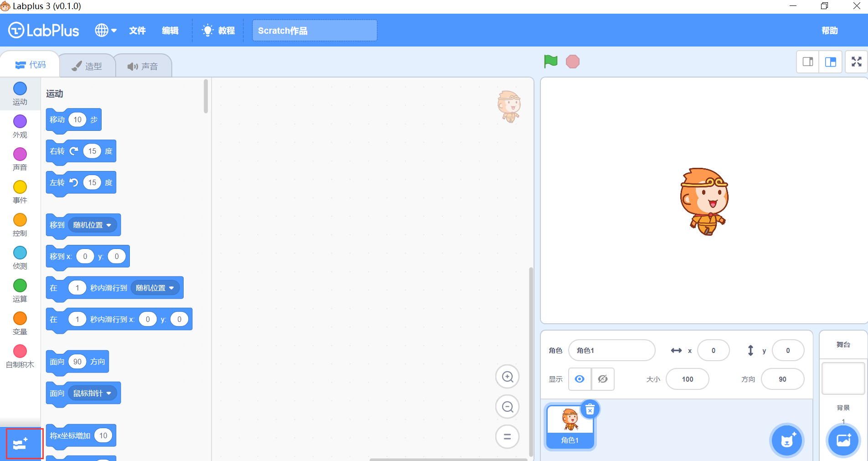Viewport: 868px width, 461px height.
Task: Select the 侦测 light-blue category
Action: (20, 253)
